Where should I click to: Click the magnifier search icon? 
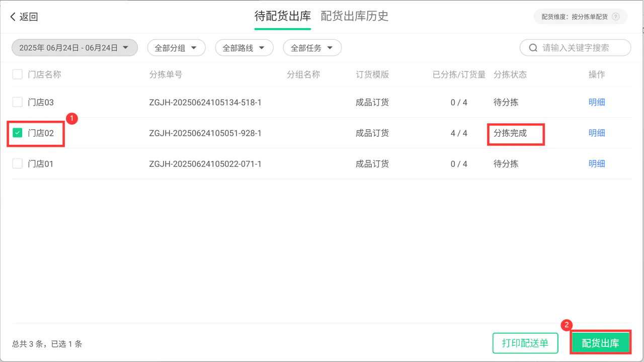pos(533,48)
